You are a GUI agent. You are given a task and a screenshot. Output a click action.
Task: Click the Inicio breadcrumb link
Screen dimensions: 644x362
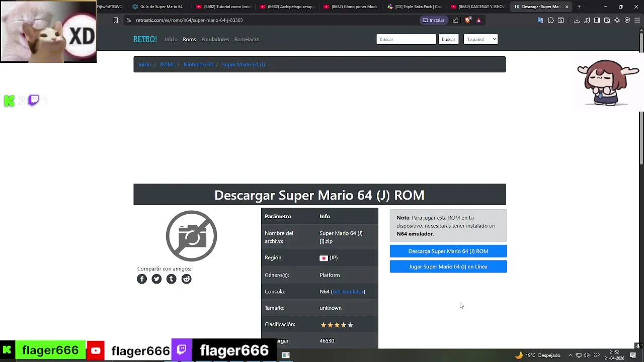click(145, 64)
